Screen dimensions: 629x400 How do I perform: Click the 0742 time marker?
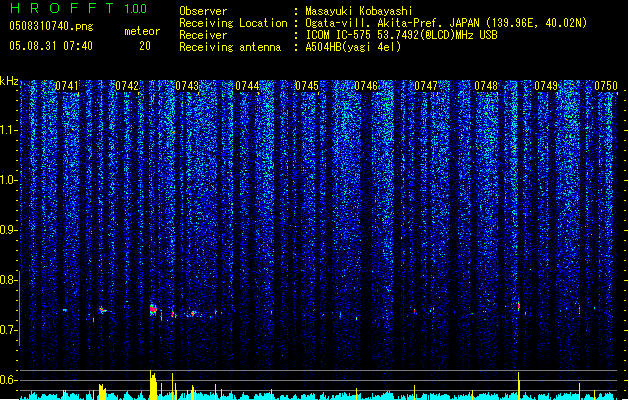tap(127, 86)
